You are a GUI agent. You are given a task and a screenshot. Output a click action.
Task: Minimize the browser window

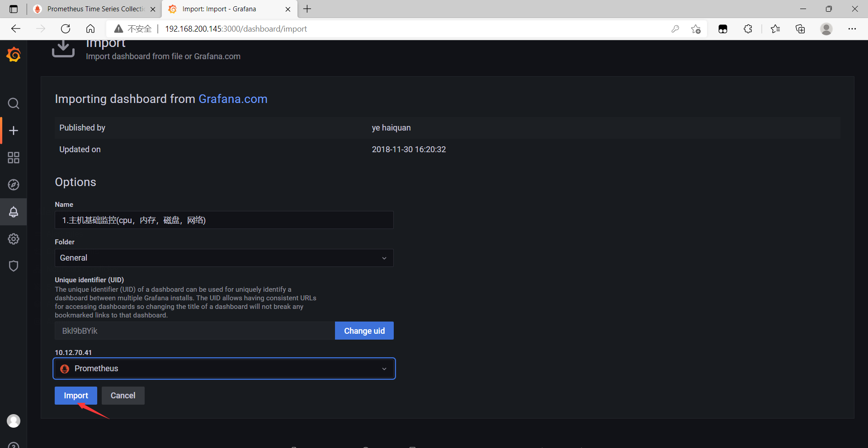point(803,9)
